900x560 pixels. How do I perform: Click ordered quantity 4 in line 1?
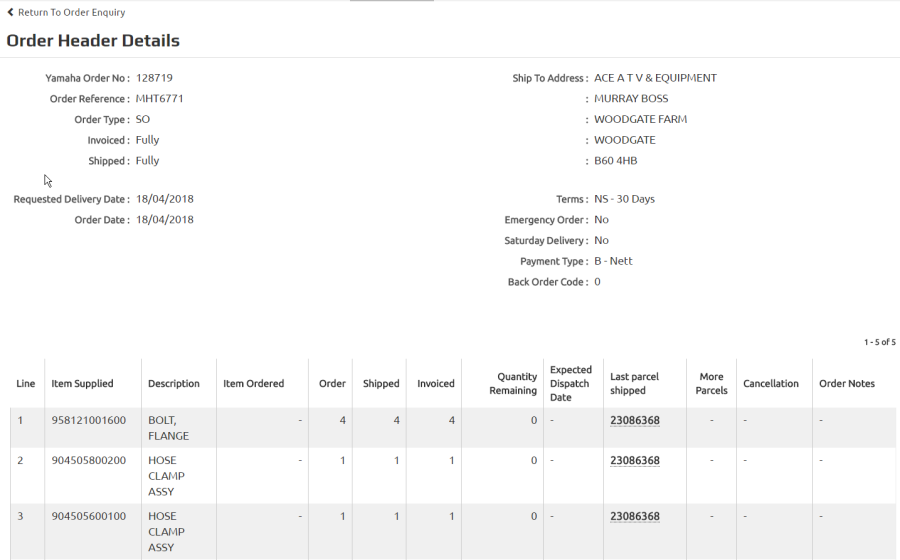coord(343,420)
